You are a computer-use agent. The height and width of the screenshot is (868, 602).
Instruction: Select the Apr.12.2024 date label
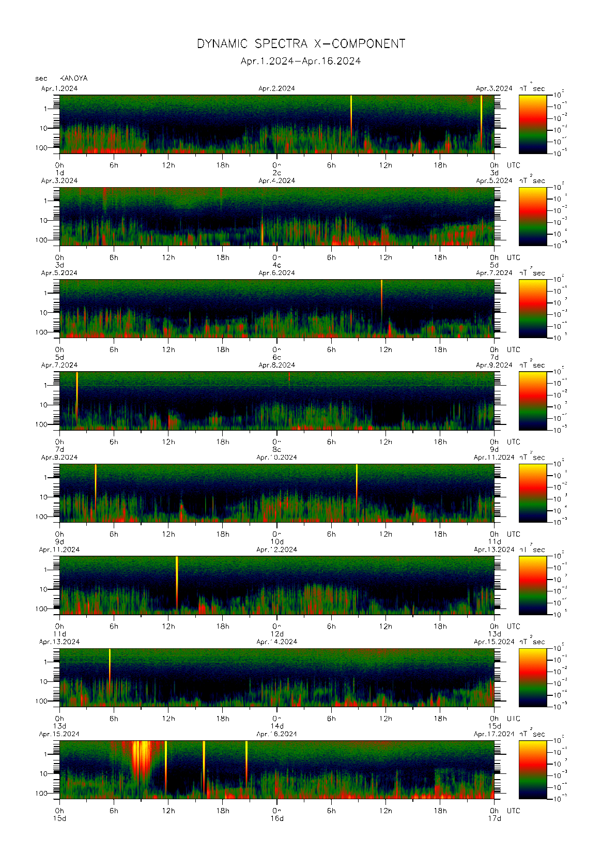point(277,550)
